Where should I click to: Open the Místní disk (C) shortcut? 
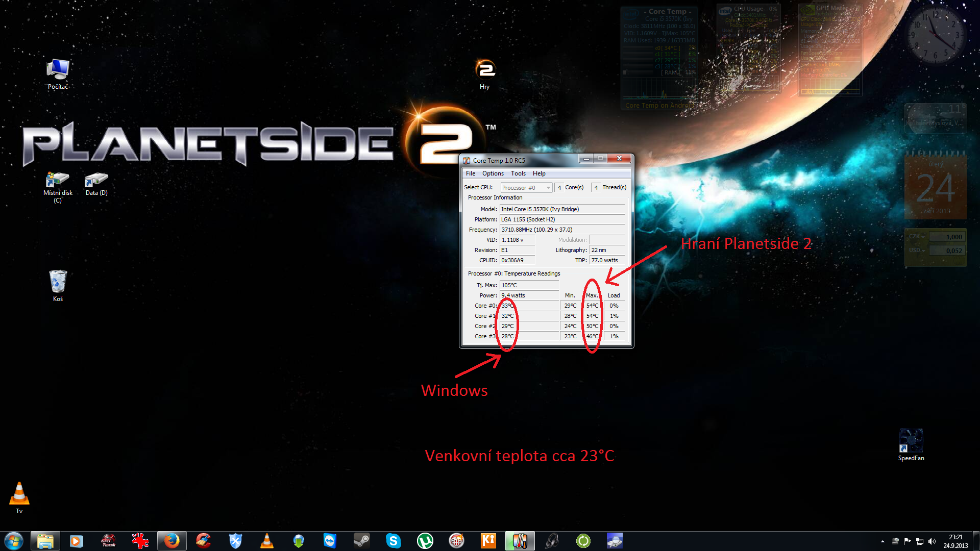coord(58,187)
